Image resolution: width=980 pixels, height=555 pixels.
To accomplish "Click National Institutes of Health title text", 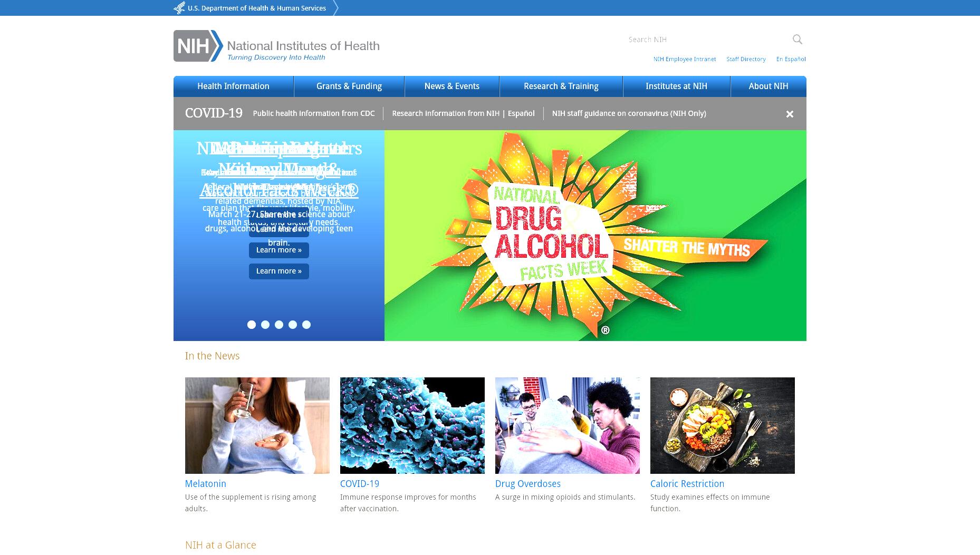I will click(x=303, y=46).
